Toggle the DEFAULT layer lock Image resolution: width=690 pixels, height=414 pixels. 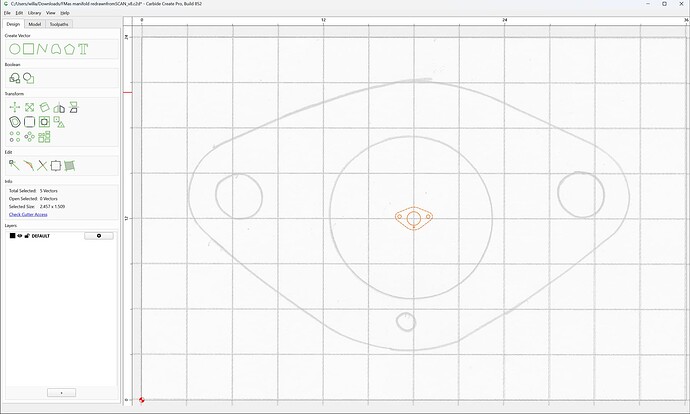click(27, 236)
